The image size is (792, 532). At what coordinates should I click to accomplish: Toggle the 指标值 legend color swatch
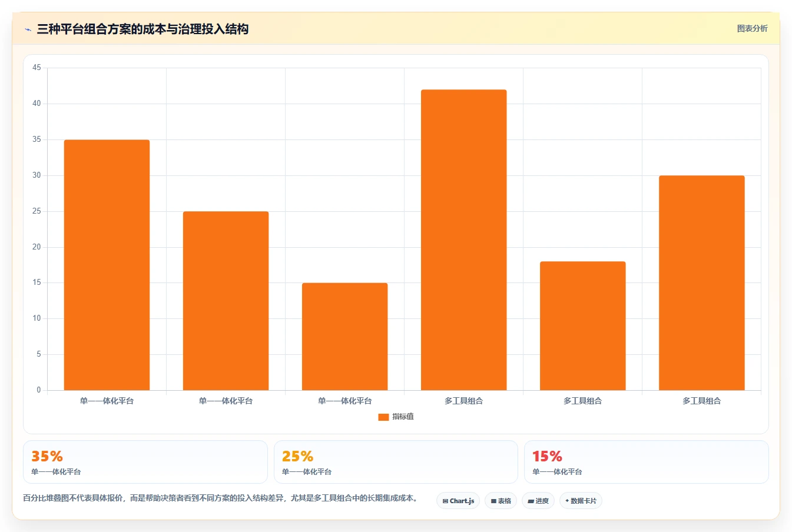click(383, 417)
